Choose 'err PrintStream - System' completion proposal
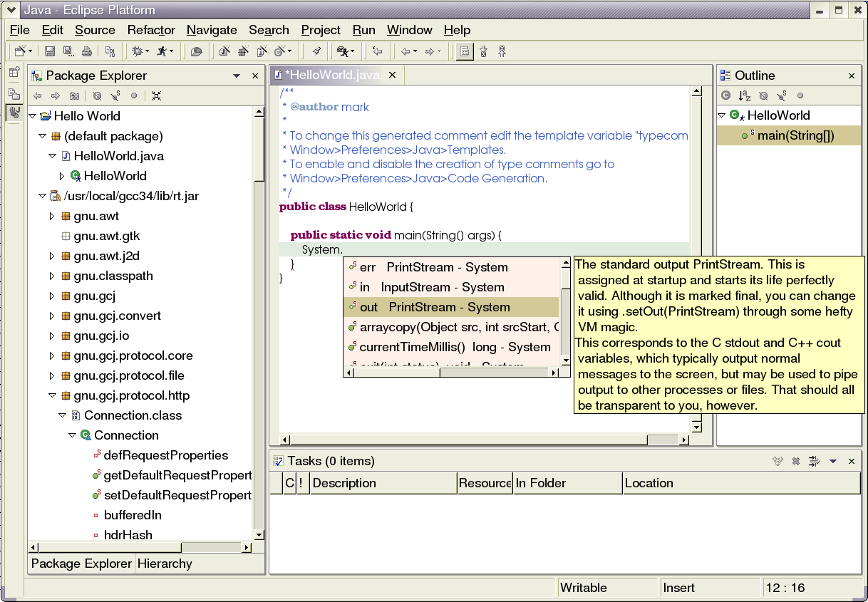The image size is (868, 602). 452,267
